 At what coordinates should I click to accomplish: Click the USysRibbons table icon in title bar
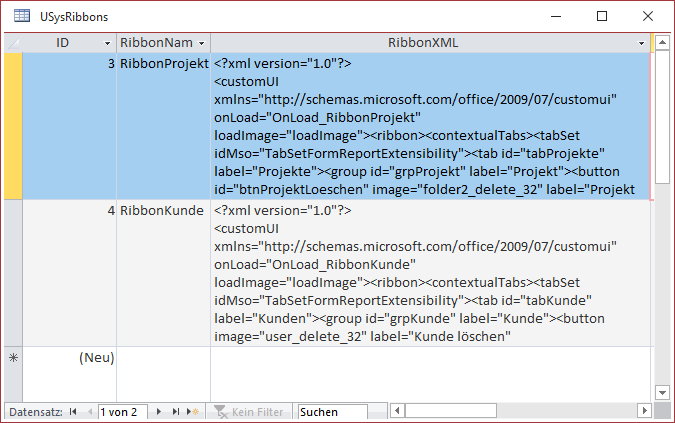[x=22, y=16]
